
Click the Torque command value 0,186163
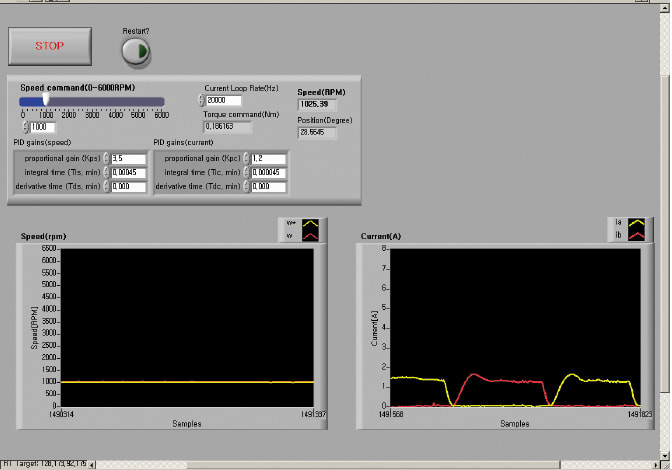[227, 126]
